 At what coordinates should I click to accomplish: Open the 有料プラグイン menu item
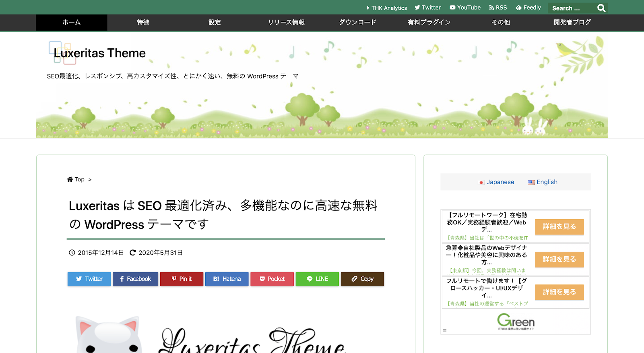click(429, 23)
